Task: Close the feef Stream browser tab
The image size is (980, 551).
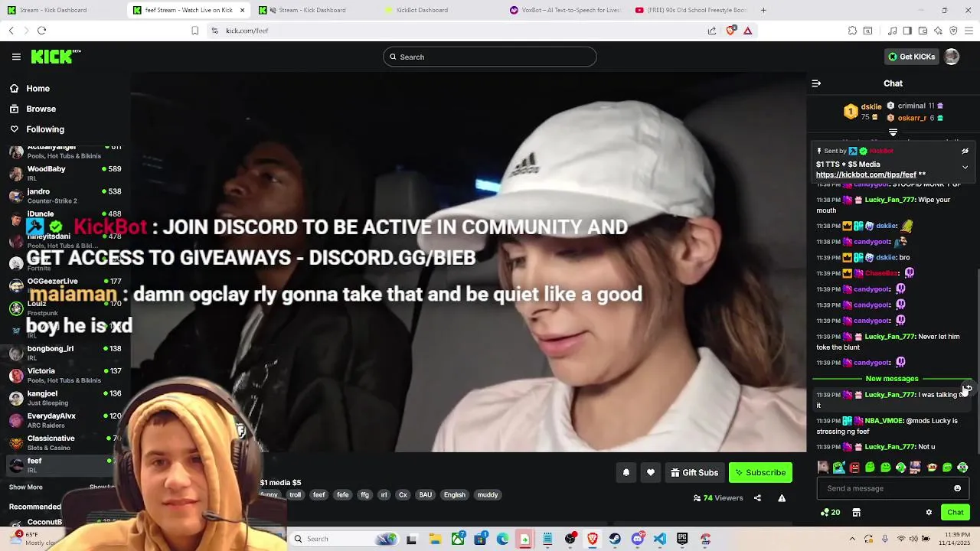Action: (x=243, y=10)
